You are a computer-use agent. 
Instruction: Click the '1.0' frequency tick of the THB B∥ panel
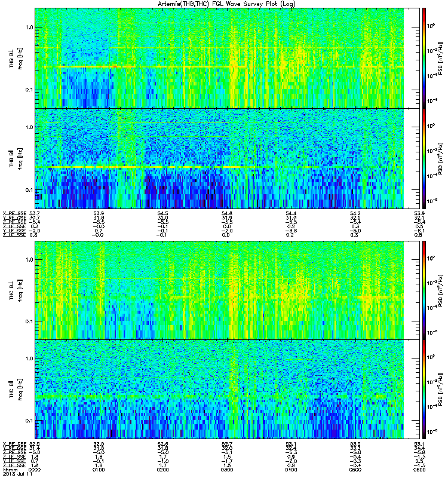coord(29,127)
